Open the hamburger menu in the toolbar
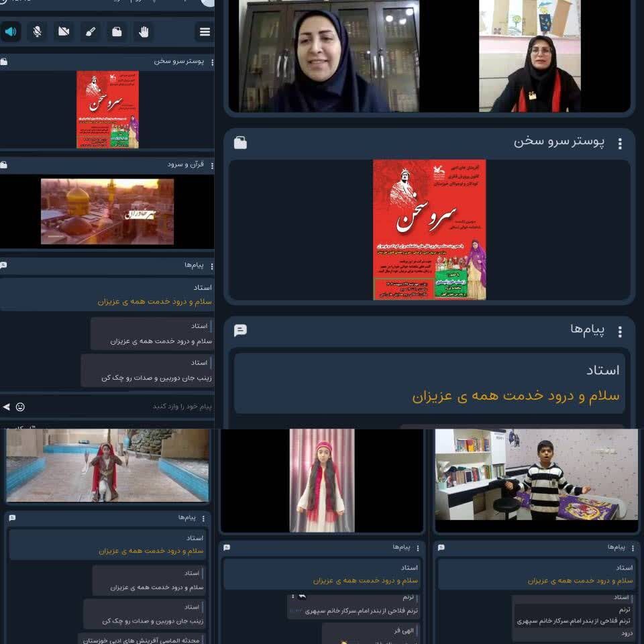The height and width of the screenshot is (644, 644). pos(205,32)
